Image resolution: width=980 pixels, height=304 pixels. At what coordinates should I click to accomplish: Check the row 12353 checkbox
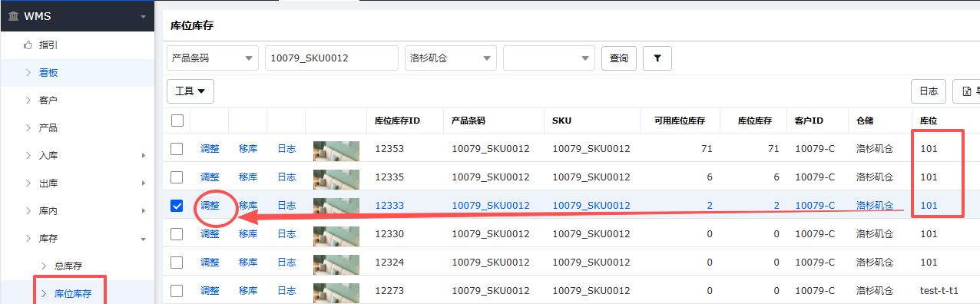[x=177, y=149]
